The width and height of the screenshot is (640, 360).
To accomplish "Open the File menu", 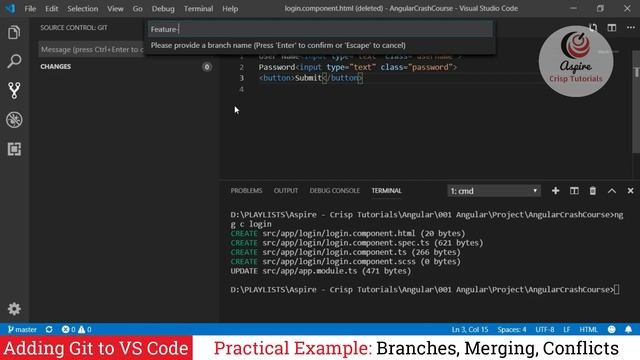I will (x=30, y=9).
